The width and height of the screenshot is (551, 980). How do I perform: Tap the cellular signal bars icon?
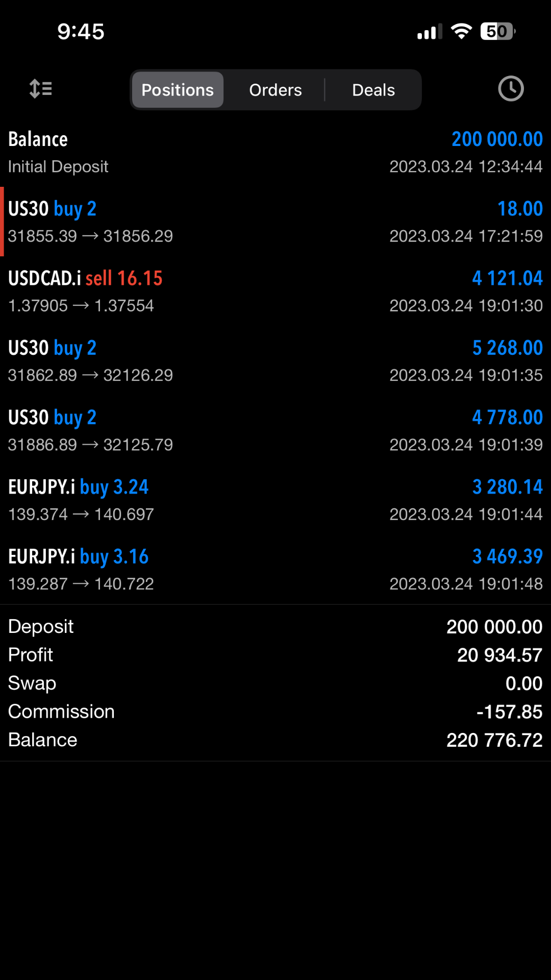pos(430,32)
